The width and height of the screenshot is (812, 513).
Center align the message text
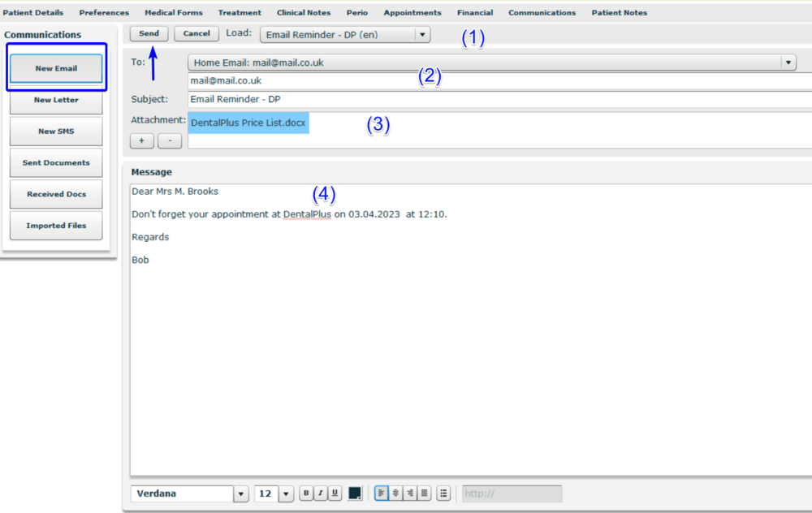395,494
